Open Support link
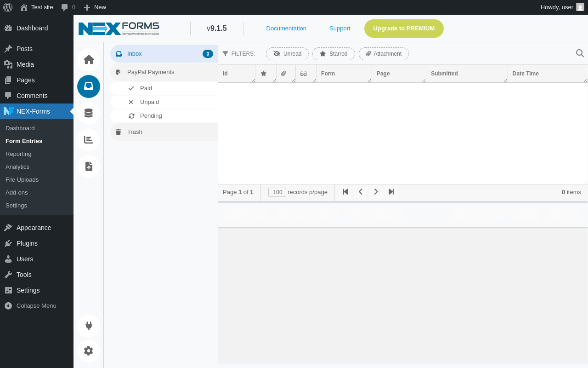 tap(340, 29)
